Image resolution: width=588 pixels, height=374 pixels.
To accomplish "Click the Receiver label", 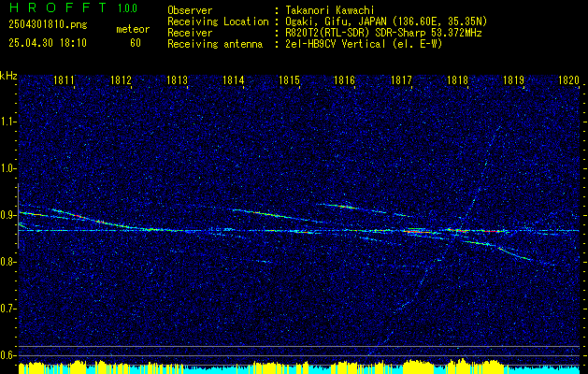I will point(190,33).
